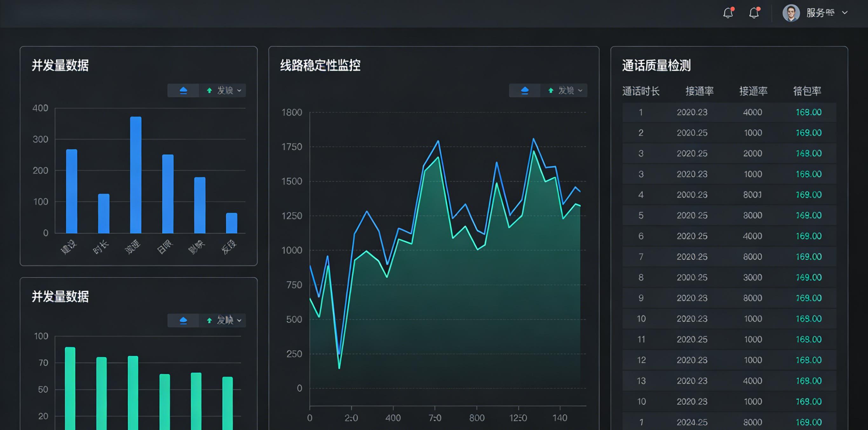Image resolution: width=868 pixels, height=430 pixels.
Task: Toggle blue layer icon in top bar chart
Action: (x=183, y=90)
